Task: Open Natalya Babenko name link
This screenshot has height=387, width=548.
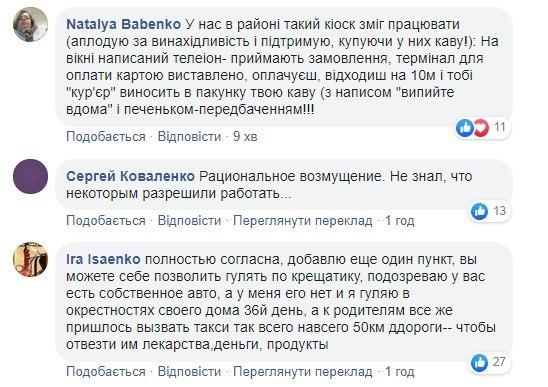Action: tap(123, 24)
